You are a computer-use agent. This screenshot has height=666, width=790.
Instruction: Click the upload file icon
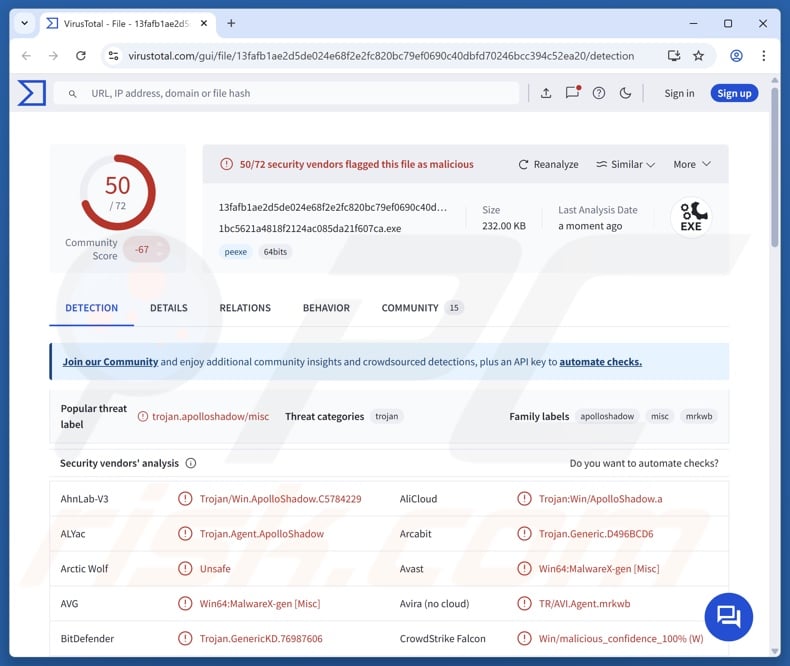click(546, 93)
